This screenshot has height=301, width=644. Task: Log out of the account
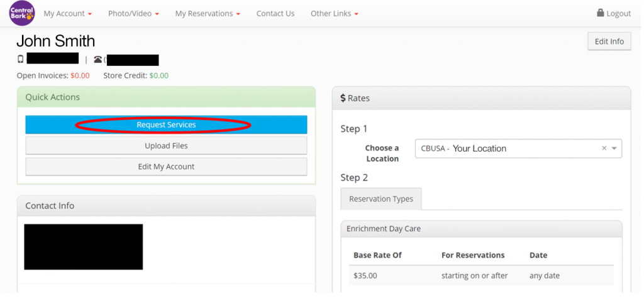(x=614, y=13)
